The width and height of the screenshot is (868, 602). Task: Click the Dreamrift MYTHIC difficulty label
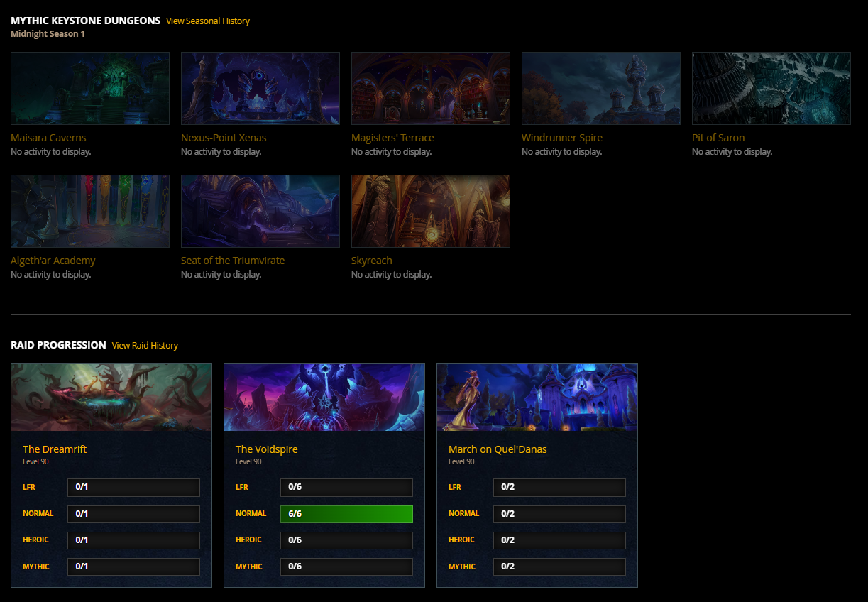pos(36,567)
